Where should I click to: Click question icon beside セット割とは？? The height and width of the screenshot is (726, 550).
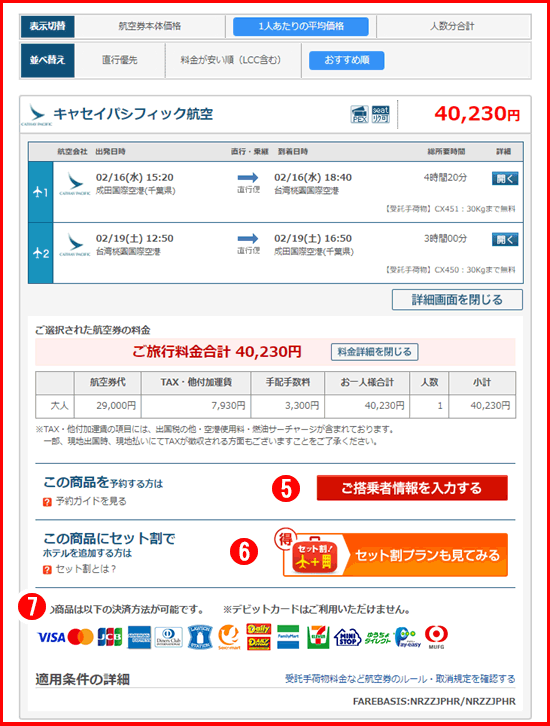47,570
